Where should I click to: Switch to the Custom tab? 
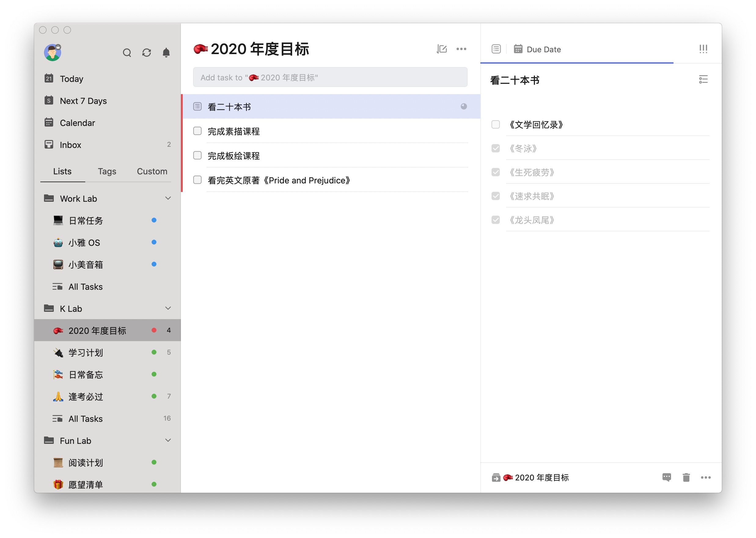[x=152, y=171]
